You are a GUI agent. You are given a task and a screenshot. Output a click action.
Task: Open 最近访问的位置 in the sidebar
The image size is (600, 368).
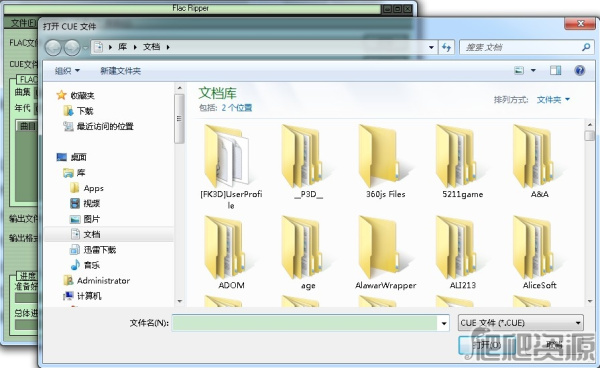coord(98,126)
